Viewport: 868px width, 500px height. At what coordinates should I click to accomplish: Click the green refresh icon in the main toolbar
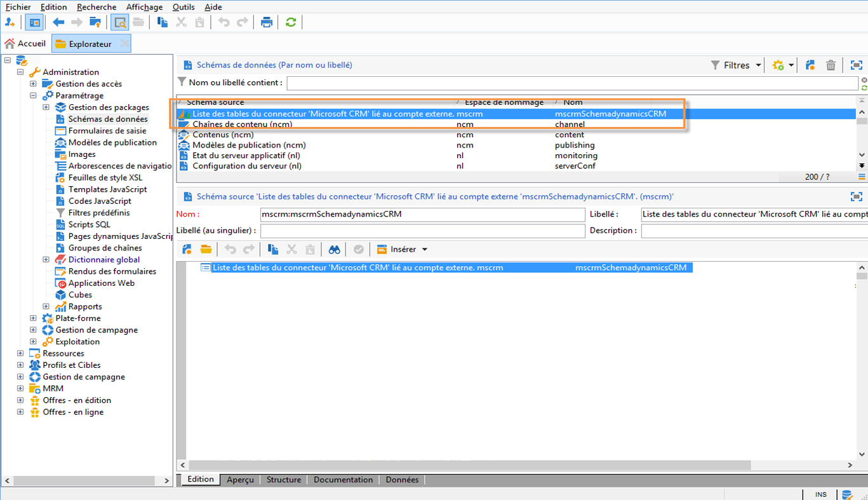(x=291, y=22)
